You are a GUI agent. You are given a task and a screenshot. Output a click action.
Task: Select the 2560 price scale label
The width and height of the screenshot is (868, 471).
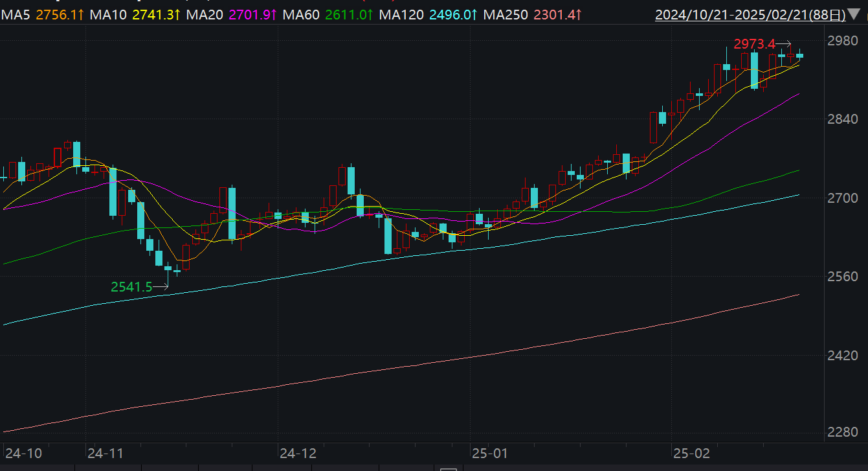[842, 277]
